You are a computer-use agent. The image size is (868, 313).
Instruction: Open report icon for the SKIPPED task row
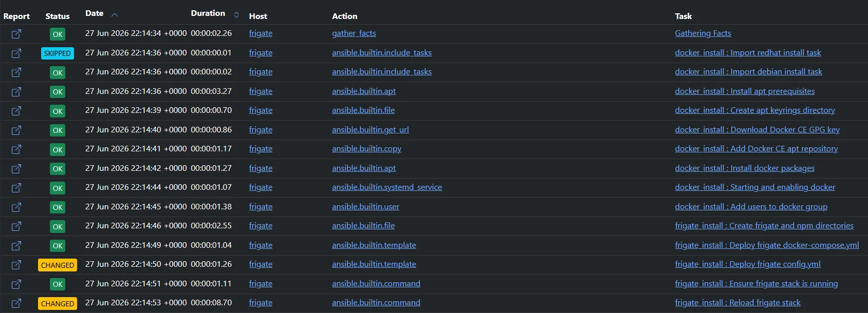[16, 53]
